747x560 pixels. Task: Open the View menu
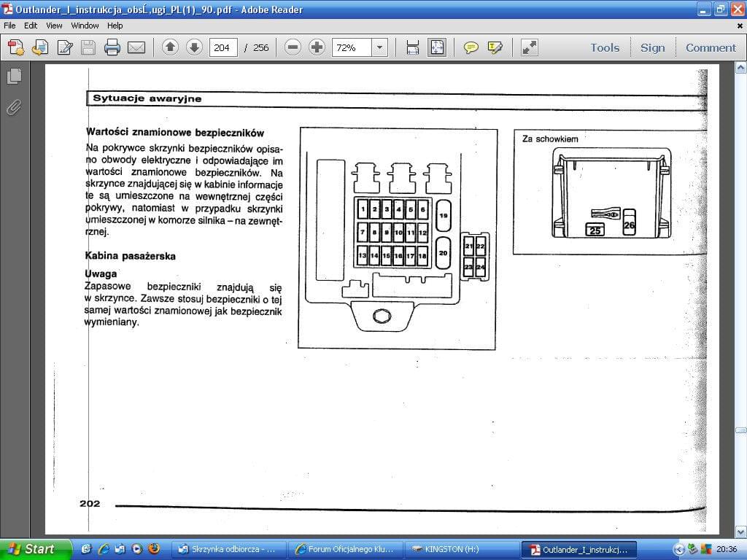tap(54, 26)
